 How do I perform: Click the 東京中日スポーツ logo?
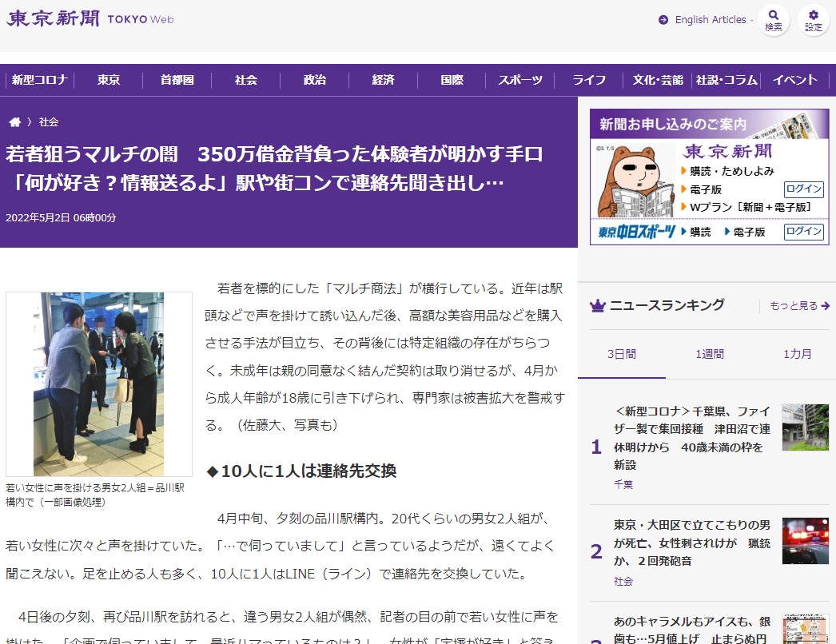point(637,232)
